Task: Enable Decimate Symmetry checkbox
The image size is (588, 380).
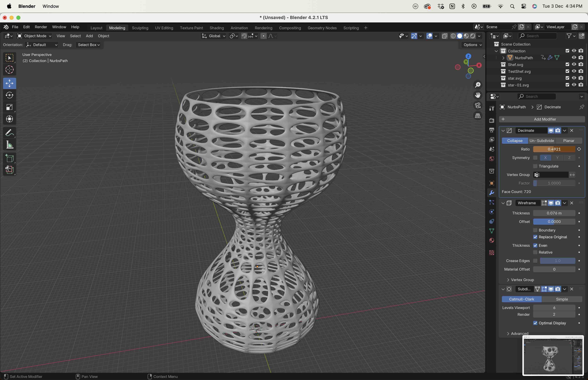Action: tap(535, 158)
